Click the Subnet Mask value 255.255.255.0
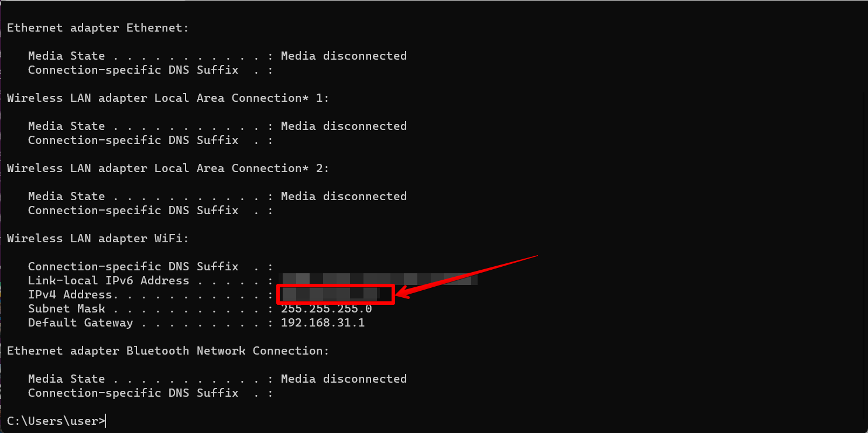Screen dimensions: 868x433 click(x=326, y=308)
